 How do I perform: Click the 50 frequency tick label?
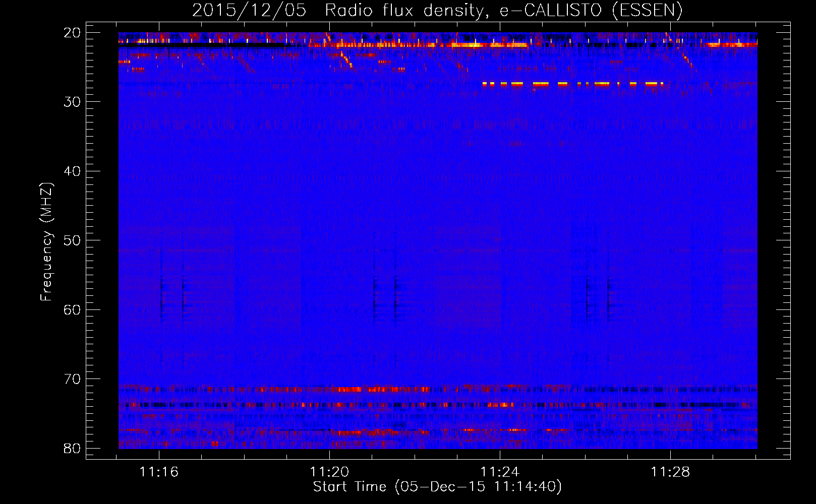pyautogui.click(x=72, y=240)
